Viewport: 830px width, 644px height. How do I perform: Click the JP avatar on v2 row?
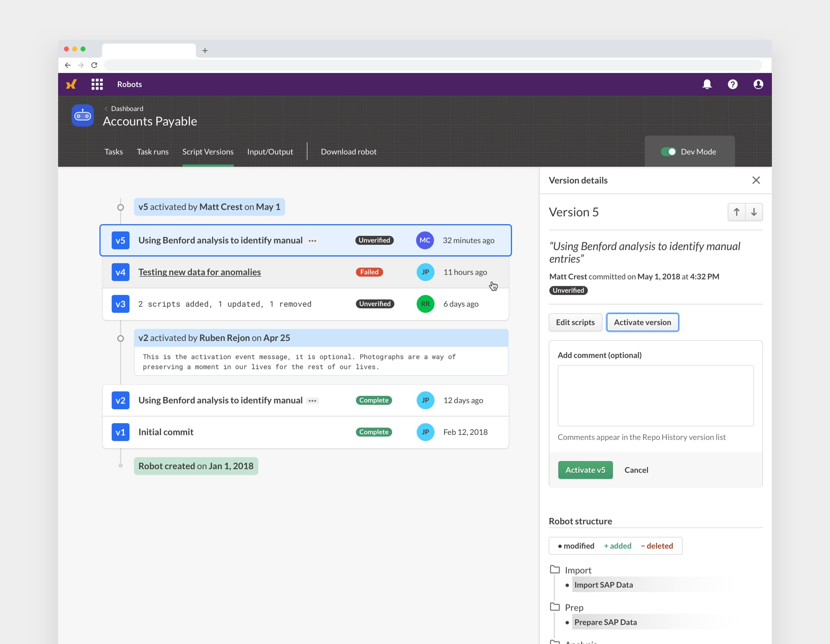425,400
